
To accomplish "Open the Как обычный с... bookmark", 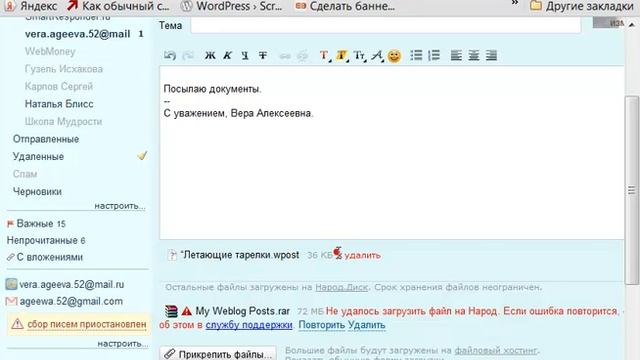I will (118, 6).
